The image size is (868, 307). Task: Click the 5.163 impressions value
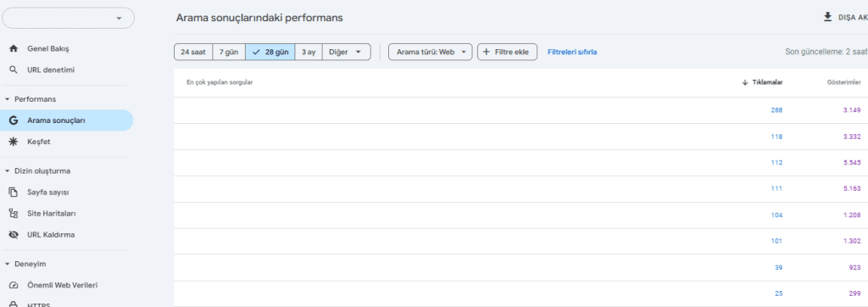point(852,189)
